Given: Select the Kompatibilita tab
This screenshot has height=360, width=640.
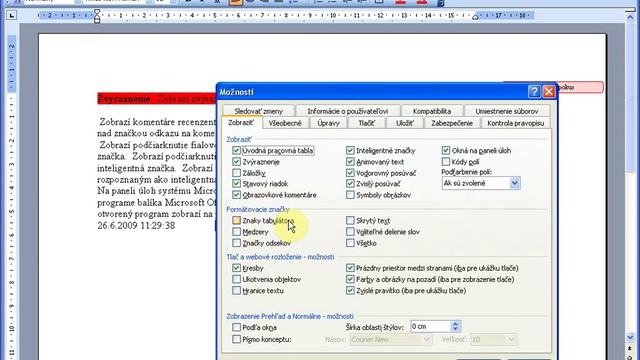Looking at the screenshot, I should pyautogui.click(x=432, y=111).
